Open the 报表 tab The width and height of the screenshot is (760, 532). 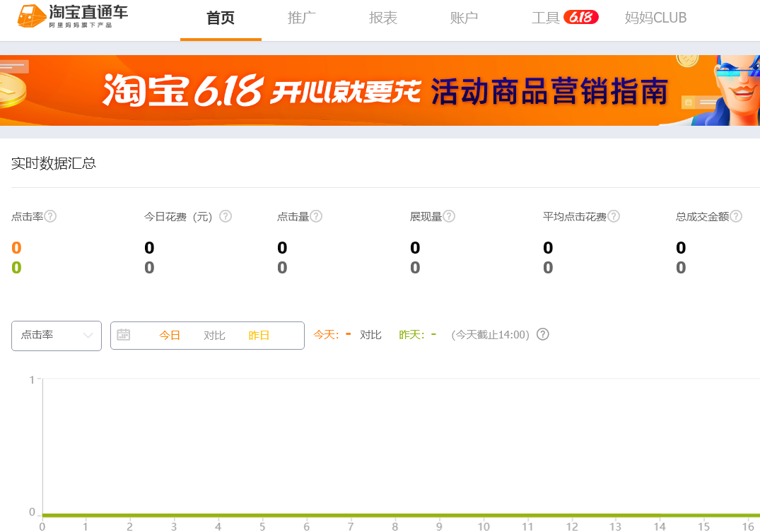point(383,18)
